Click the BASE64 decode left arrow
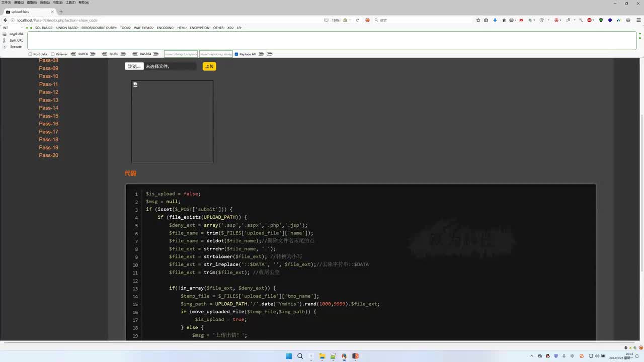This screenshot has height=362, width=644. click(x=135, y=54)
